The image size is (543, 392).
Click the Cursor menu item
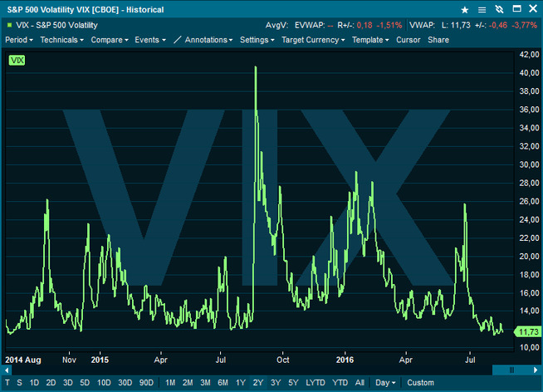408,40
